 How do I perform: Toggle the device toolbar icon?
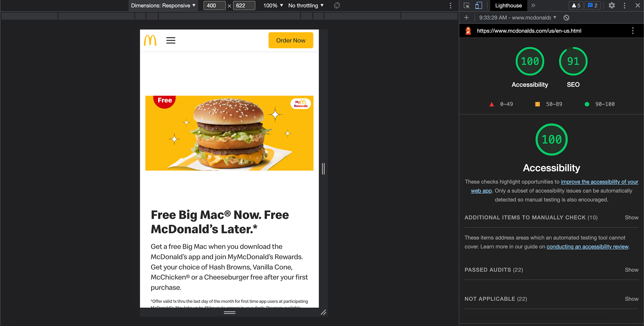[x=479, y=5]
